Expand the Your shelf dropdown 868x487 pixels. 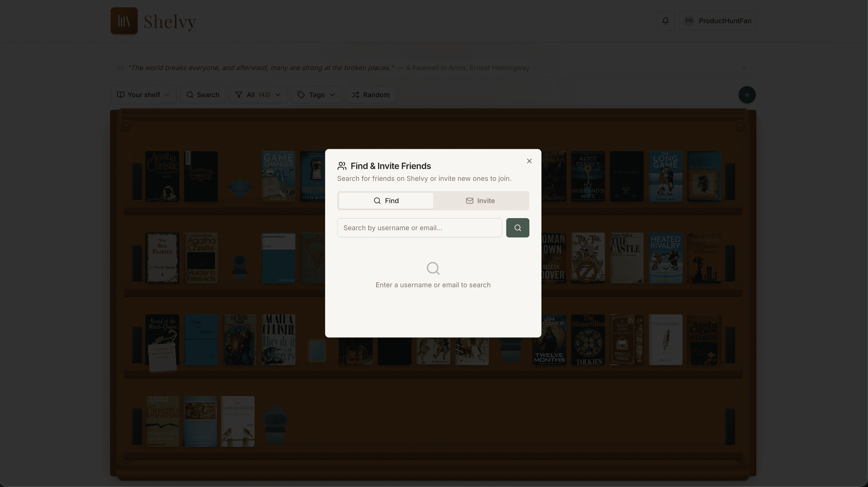167,95
